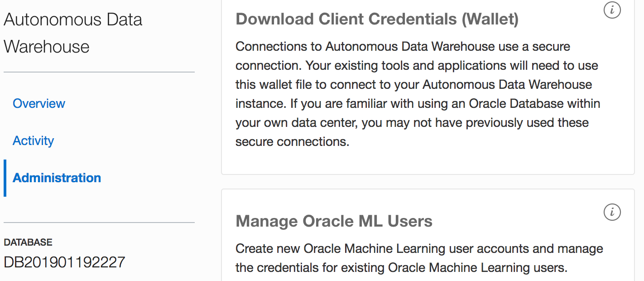The image size is (644, 281).
Task: Open the Overview page
Action: pyautogui.click(x=39, y=103)
